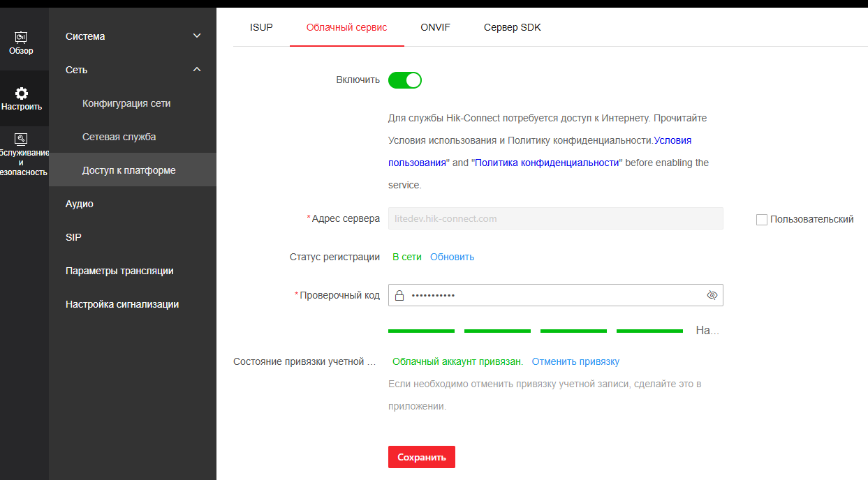Expand the Система menu section
Screen dimensions: 868x480
(x=132, y=36)
